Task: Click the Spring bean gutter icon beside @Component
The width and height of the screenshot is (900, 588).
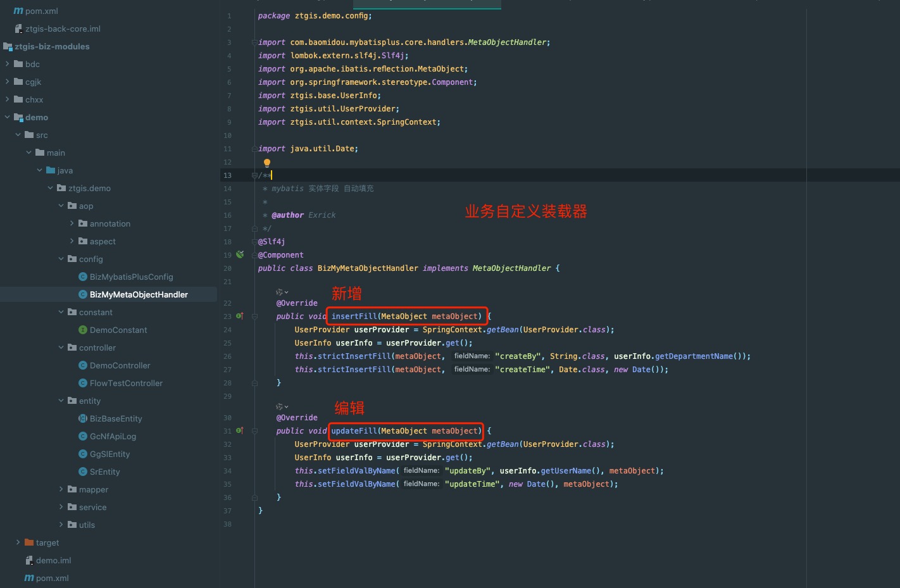Action: coord(240,254)
